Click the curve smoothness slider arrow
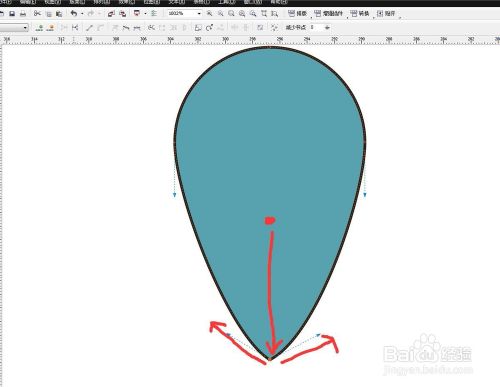 [327, 28]
